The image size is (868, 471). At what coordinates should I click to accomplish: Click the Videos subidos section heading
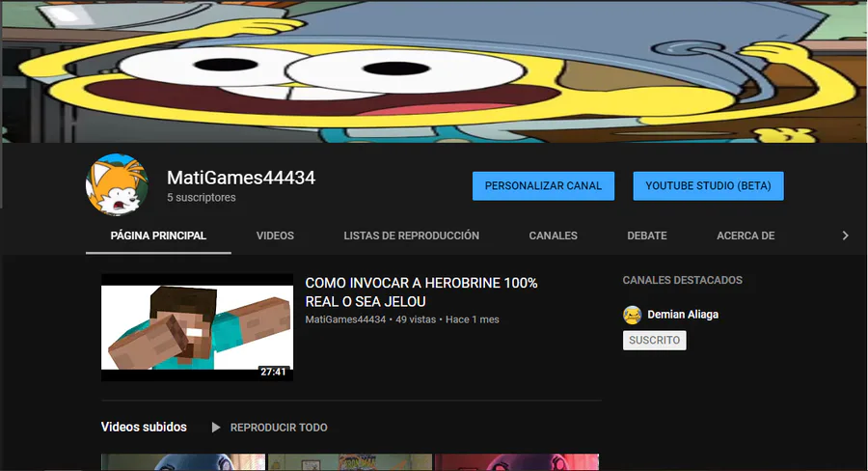[x=144, y=428]
